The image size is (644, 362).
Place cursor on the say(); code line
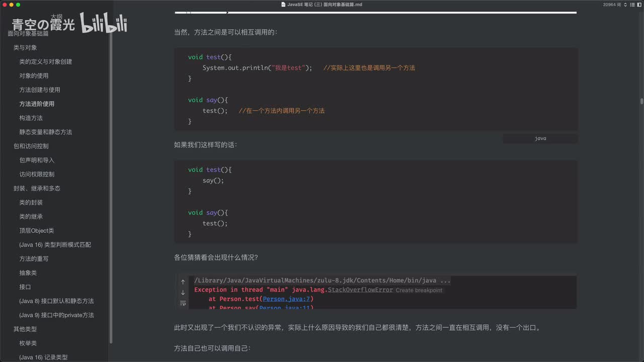(x=213, y=180)
